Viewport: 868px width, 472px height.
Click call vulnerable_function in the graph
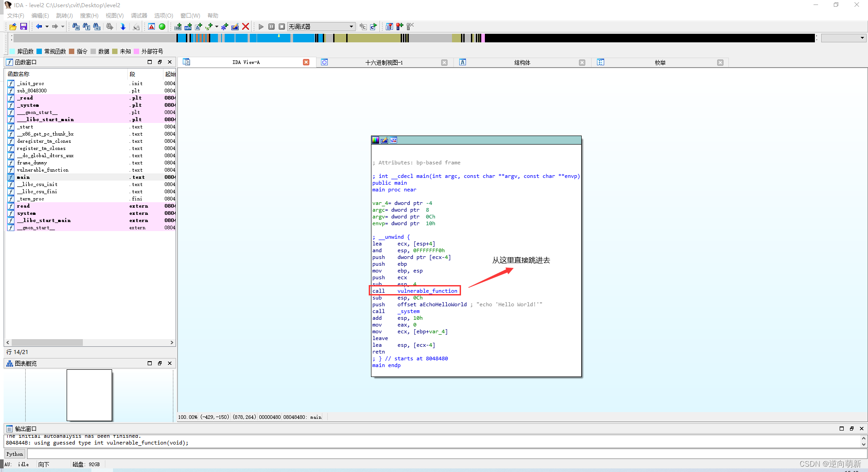pyautogui.click(x=415, y=291)
